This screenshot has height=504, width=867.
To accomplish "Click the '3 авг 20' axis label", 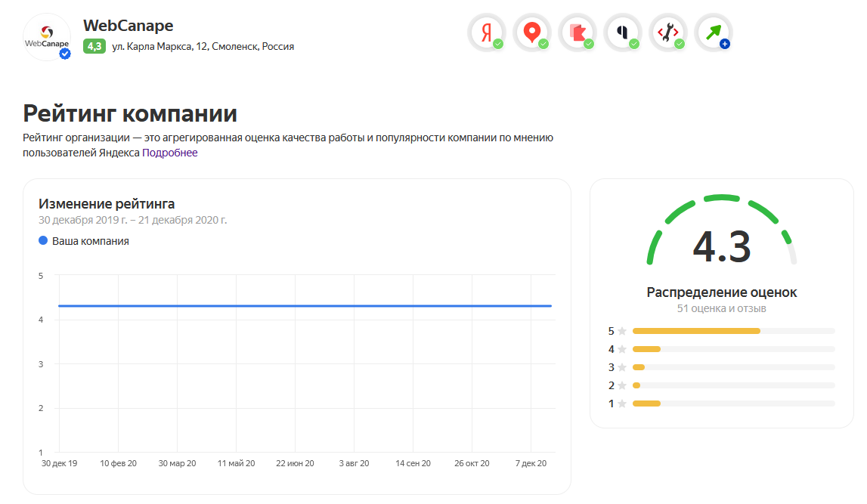I will pyautogui.click(x=354, y=463).
